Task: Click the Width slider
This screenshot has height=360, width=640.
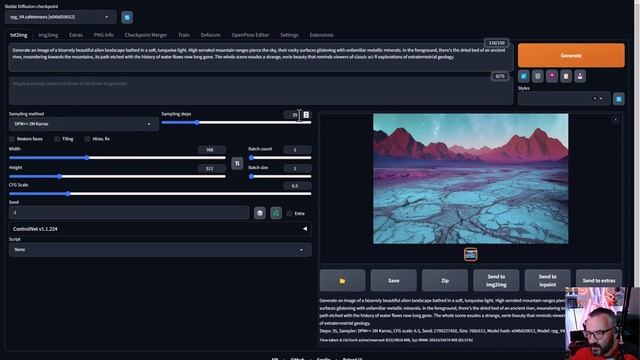Action: tap(117, 158)
